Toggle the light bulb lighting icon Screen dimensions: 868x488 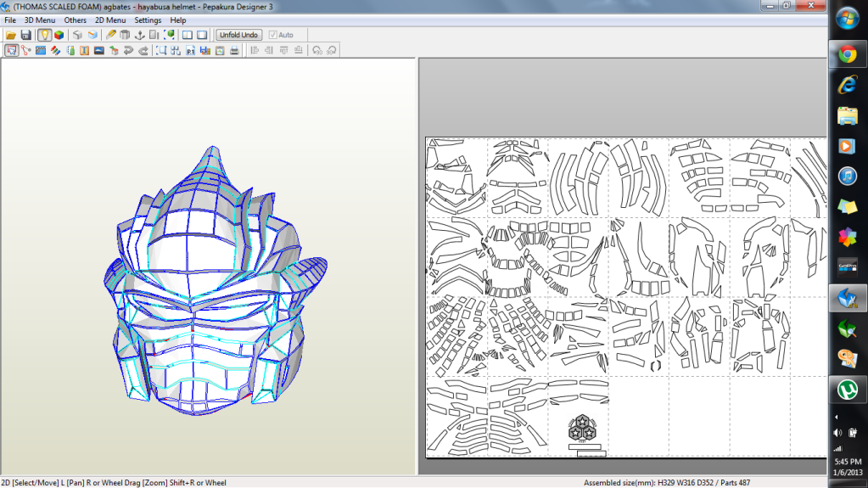coord(44,35)
